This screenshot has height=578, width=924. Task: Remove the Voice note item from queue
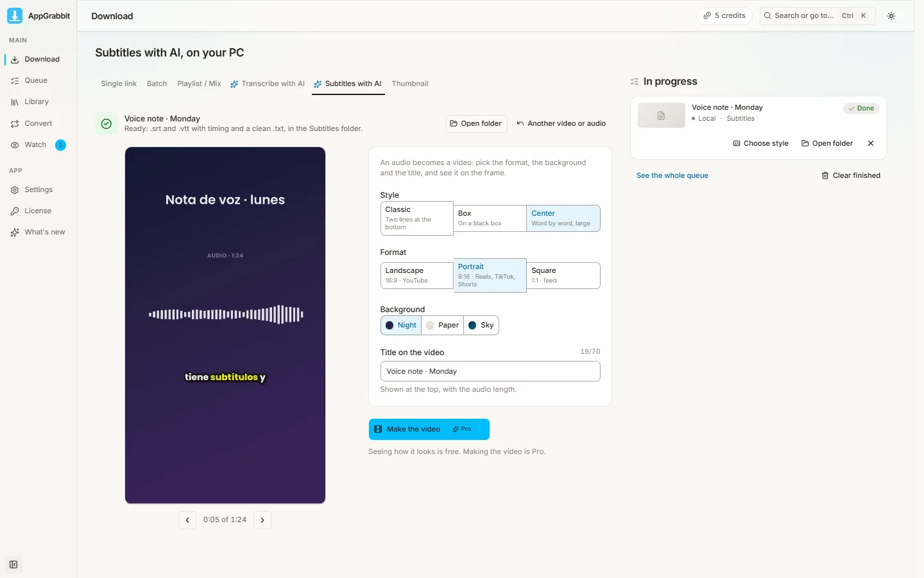click(871, 143)
